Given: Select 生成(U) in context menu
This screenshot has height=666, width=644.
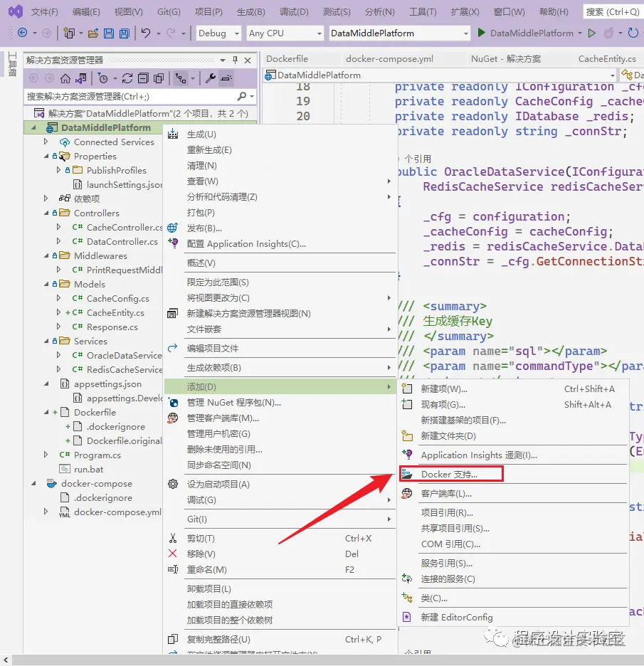Looking at the screenshot, I should pos(280,134).
